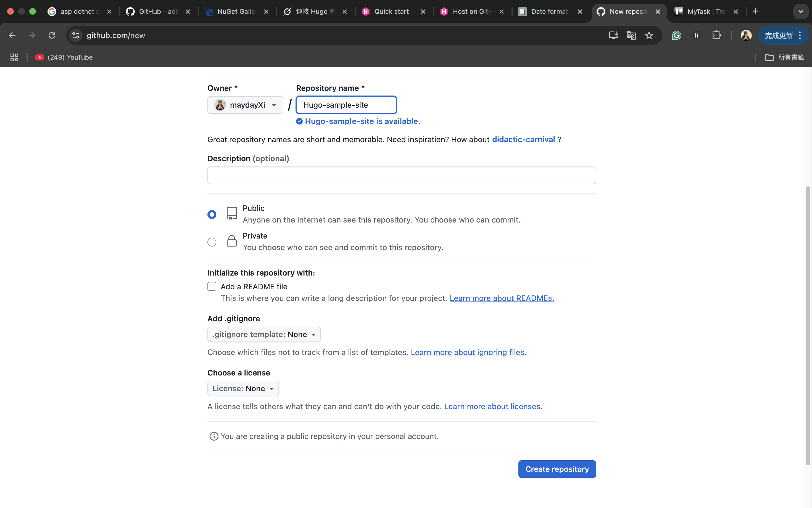This screenshot has width=812, height=508.
Task: Select the Public radio button
Action: (x=212, y=214)
